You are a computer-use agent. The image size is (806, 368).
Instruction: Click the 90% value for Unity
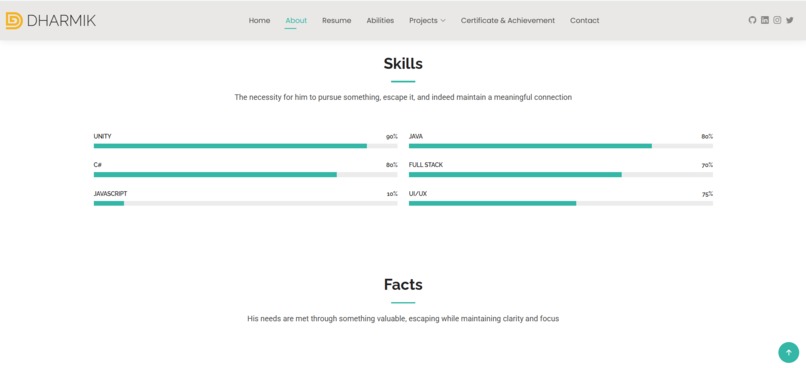392,137
